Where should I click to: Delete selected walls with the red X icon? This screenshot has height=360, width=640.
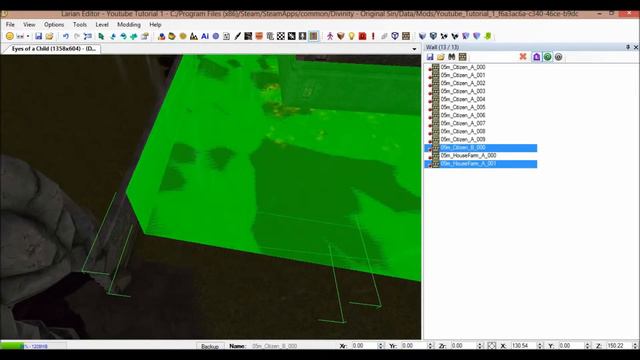coord(523,57)
